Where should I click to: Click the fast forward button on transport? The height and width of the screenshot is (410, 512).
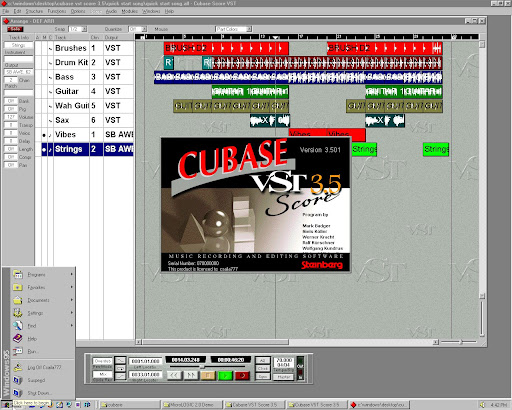pos(191,375)
